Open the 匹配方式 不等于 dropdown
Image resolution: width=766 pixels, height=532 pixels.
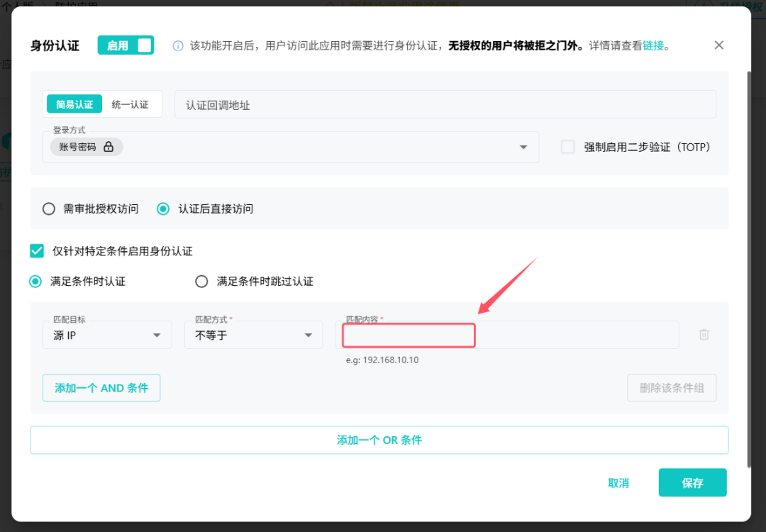pos(253,335)
